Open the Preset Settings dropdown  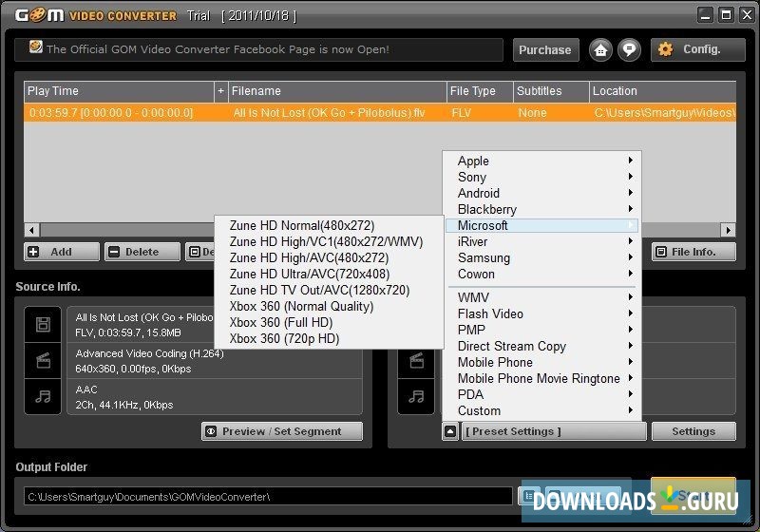[x=553, y=431]
